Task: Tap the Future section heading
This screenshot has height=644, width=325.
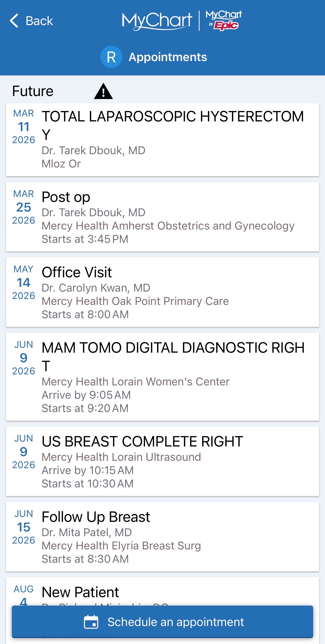Action: tap(33, 91)
